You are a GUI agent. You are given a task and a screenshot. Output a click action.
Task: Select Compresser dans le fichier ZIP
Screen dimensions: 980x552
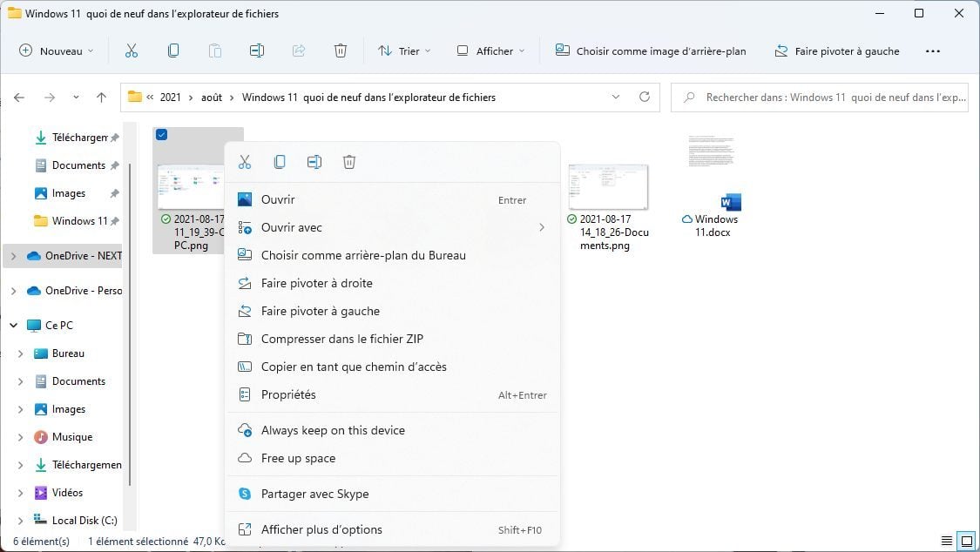point(393,339)
